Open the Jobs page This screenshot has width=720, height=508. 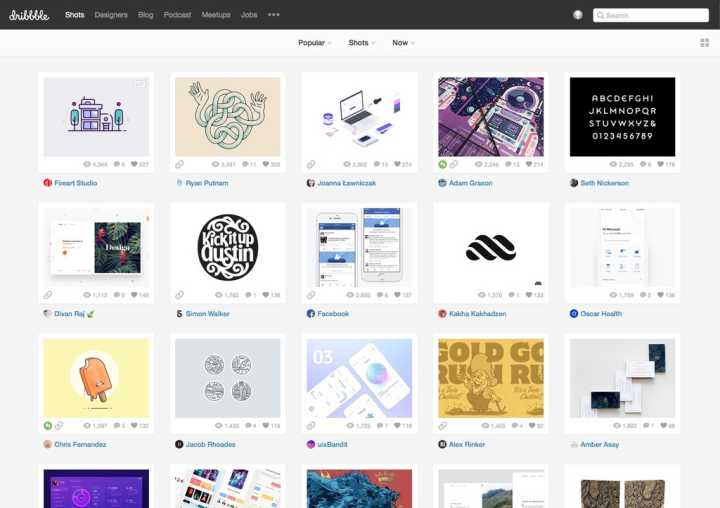pos(249,15)
